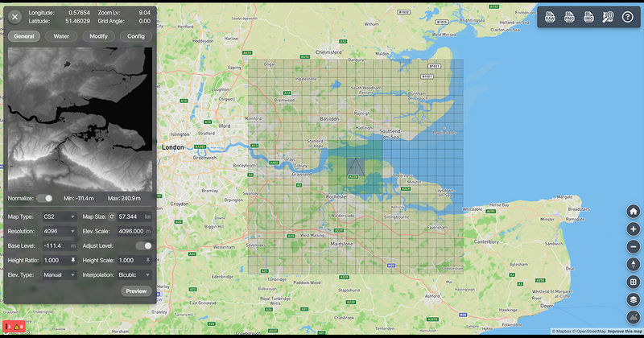Click the Base Level input field
644x338 pixels.
tap(60, 245)
